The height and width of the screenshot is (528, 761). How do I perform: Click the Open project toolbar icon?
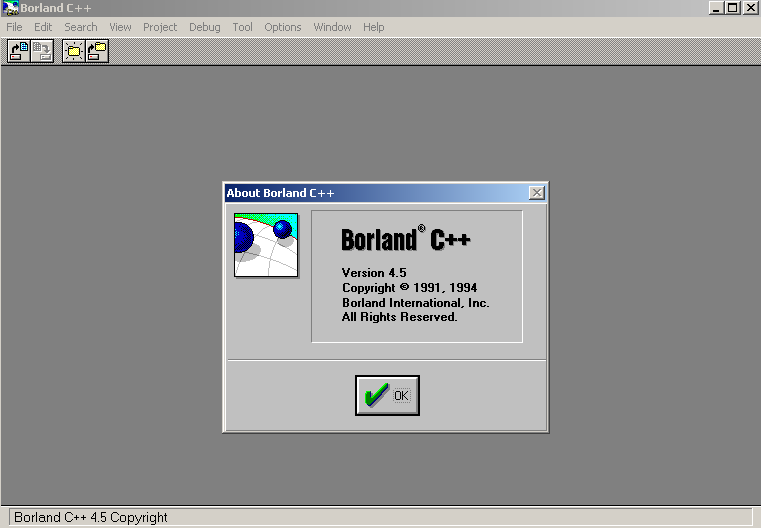(x=97, y=51)
